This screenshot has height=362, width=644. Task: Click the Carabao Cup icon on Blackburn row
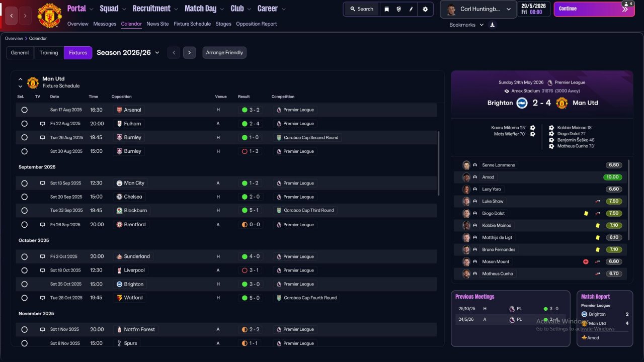279,210
